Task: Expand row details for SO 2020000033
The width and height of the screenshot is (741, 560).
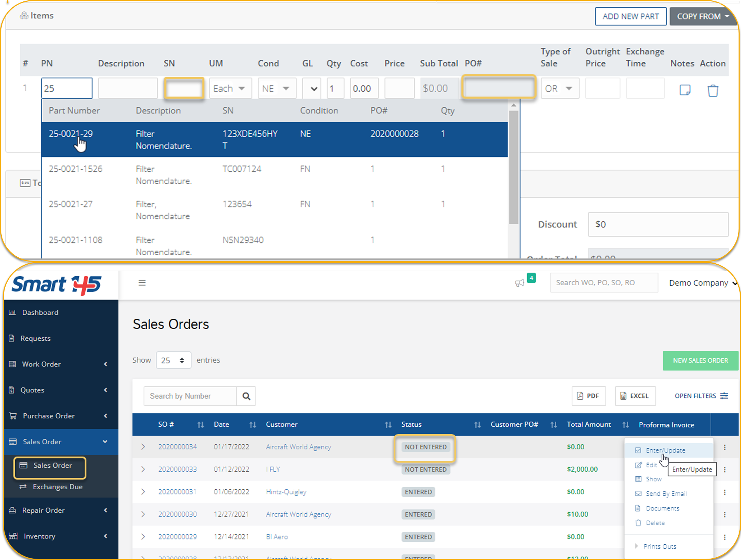Action: tap(143, 469)
